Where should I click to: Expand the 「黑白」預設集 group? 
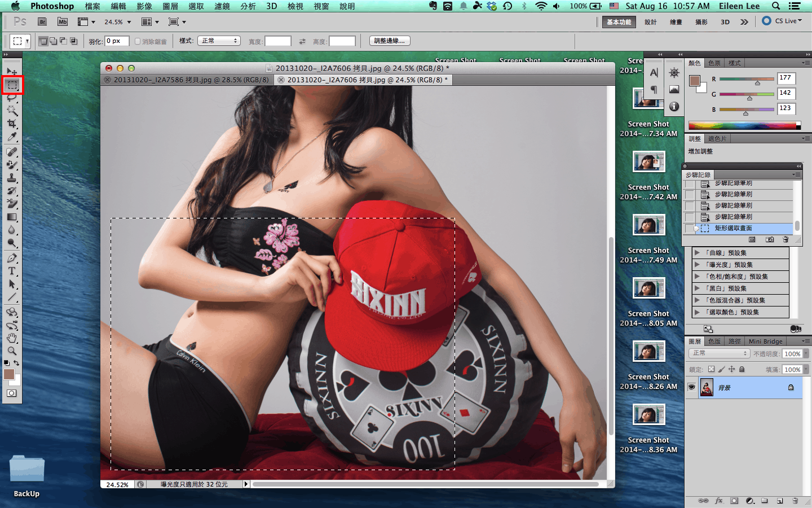(x=698, y=288)
